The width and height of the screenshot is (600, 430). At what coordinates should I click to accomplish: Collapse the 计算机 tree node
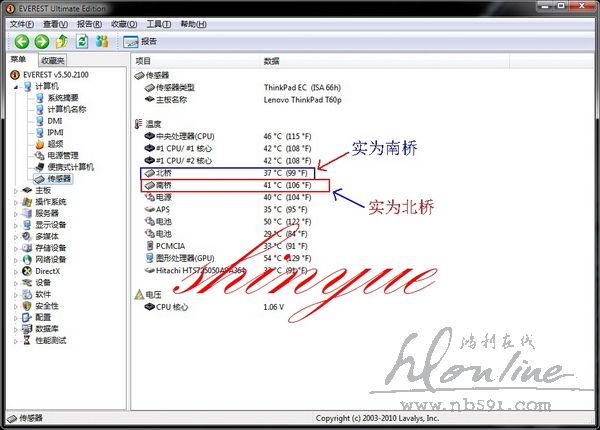coord(16,87)
